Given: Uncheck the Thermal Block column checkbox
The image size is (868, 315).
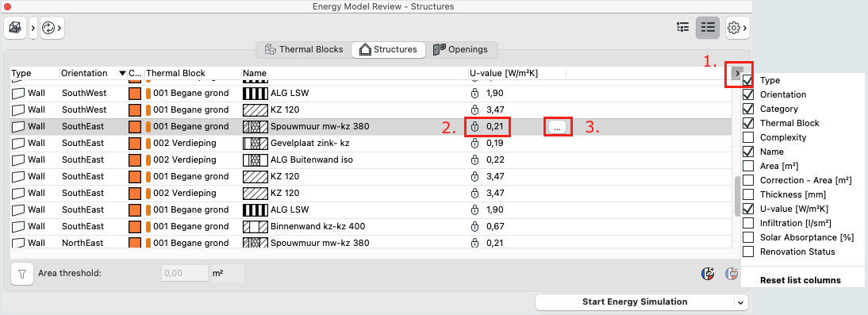Looking at the screenshot, I should click(748, 123).
